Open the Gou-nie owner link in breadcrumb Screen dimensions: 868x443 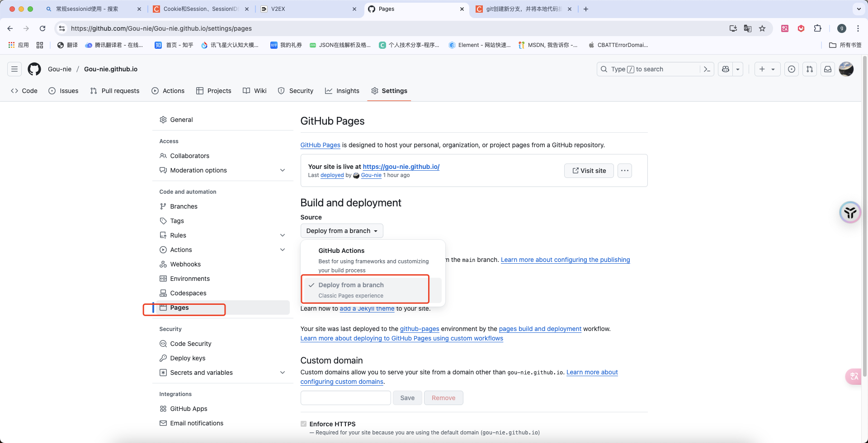click(x=60, y=69)
